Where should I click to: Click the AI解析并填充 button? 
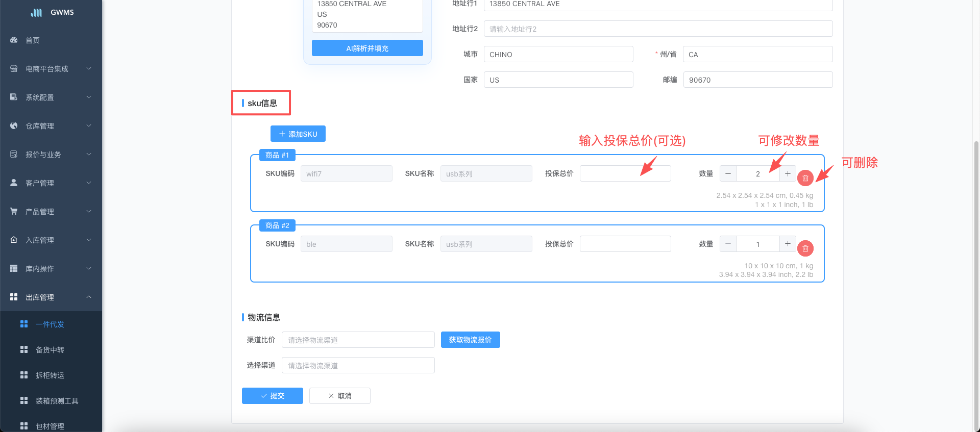(367, 48)
